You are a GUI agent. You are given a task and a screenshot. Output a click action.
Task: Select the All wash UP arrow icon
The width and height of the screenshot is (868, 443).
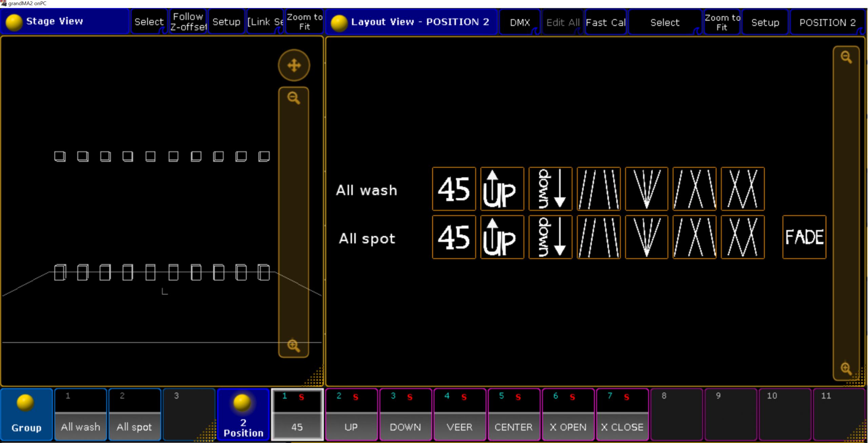point(502,189)
